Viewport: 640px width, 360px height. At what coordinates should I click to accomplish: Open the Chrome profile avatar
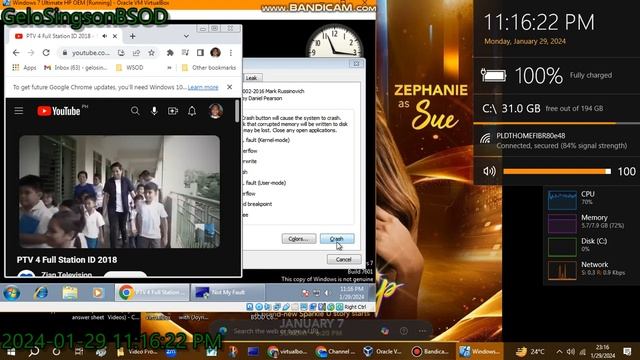click(x=216, y=52)
